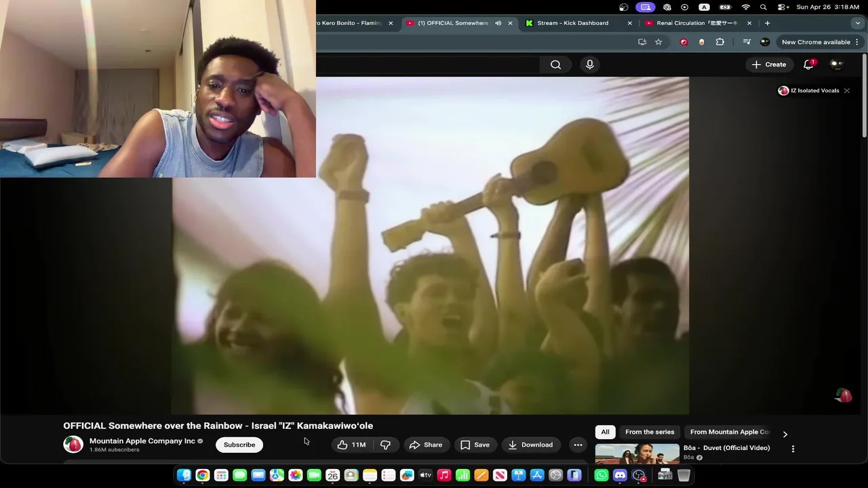Screen dimensions: 868x488
Task: Dislike the video with the thumbs down
Action: 386,445
